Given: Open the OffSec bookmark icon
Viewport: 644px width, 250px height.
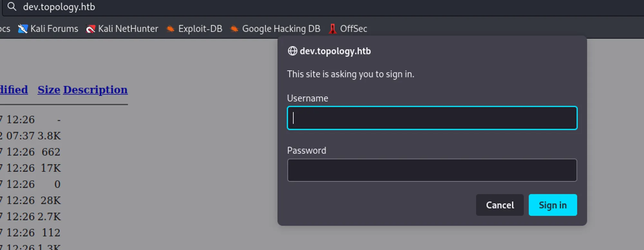Looking at the screenshot, I should (333, 29).
